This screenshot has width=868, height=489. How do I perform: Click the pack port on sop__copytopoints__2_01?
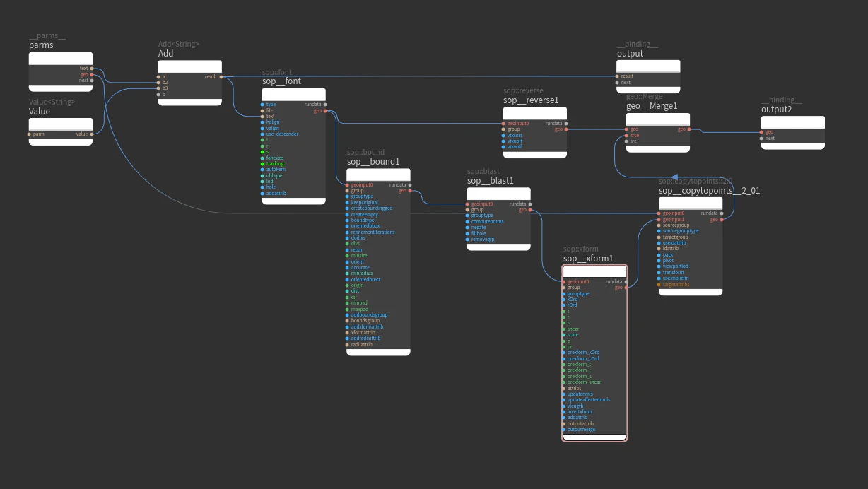coord(659,255)
